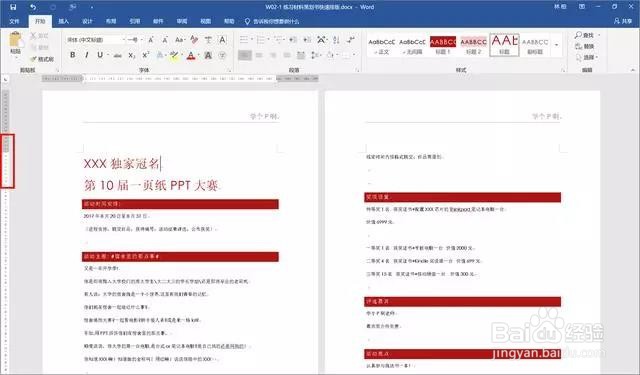Open the Asian layout icon in Paragraph group

pos(322,40)
